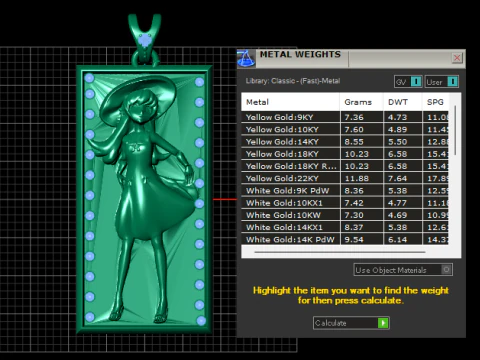Sort by the Metal column header
Image resolution: width=480 pixels, height=360 pixels.
pos(290,102)
